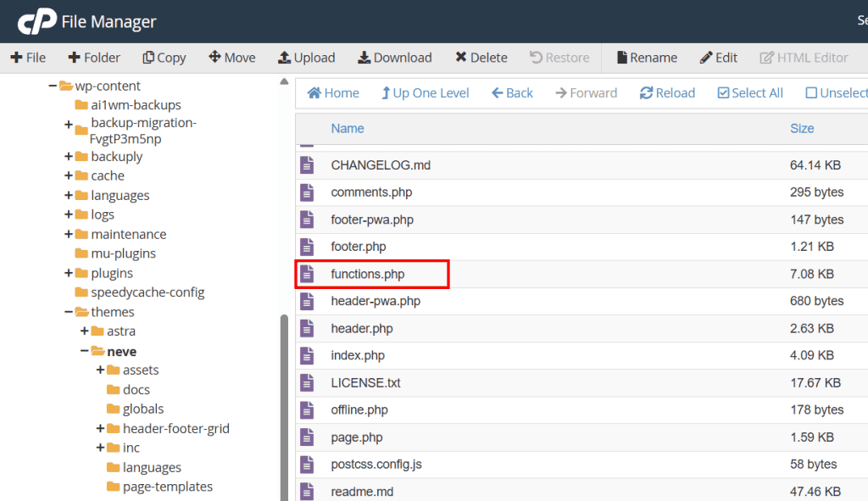The image size is (868, 501).
Task: Expand the header-footer-grid folder
Action: click(100, 428)
